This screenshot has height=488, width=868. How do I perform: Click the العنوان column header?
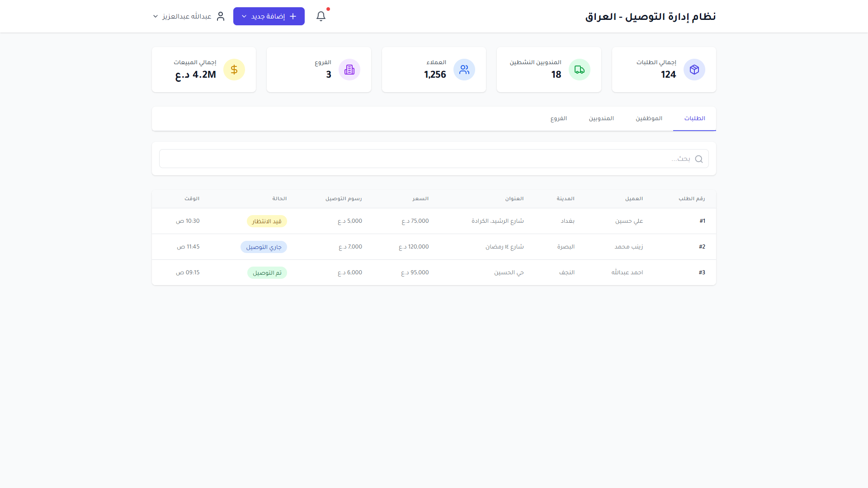(x=514, y=199)
